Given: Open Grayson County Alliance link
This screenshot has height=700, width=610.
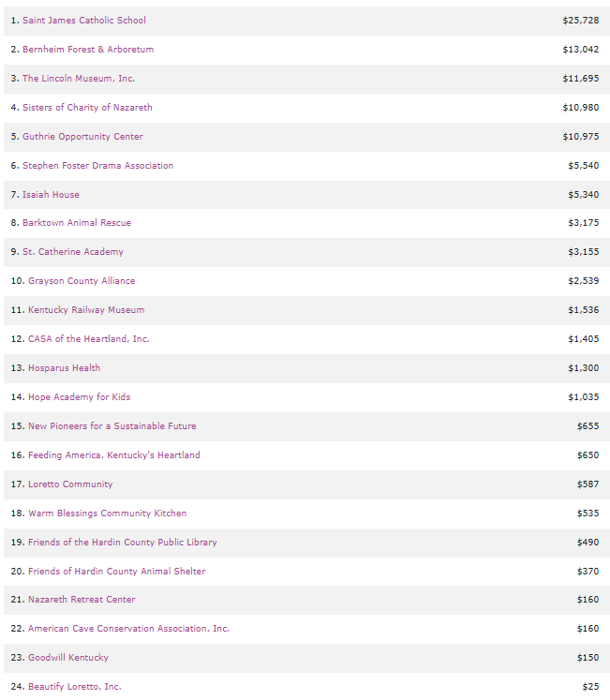Looking at the screenshot, I should 82,281.
